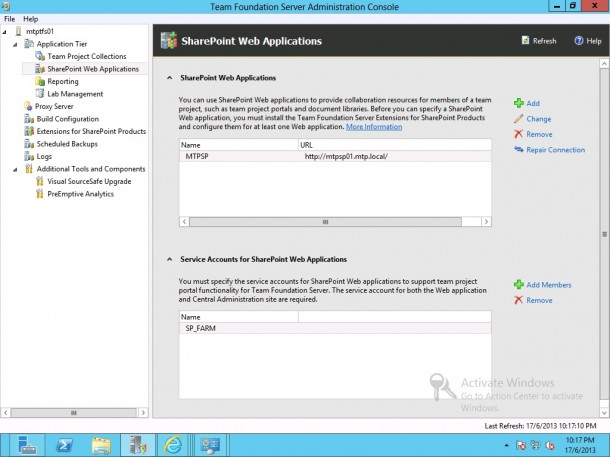Open File Explorer from the taskbar
Screen dimensions: 610x457
pos(101,445)
